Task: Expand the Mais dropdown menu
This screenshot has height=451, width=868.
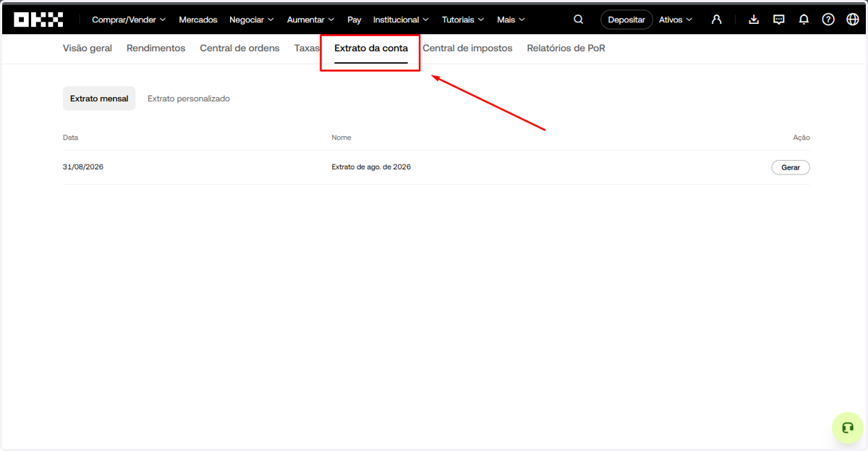Action: 511,20
